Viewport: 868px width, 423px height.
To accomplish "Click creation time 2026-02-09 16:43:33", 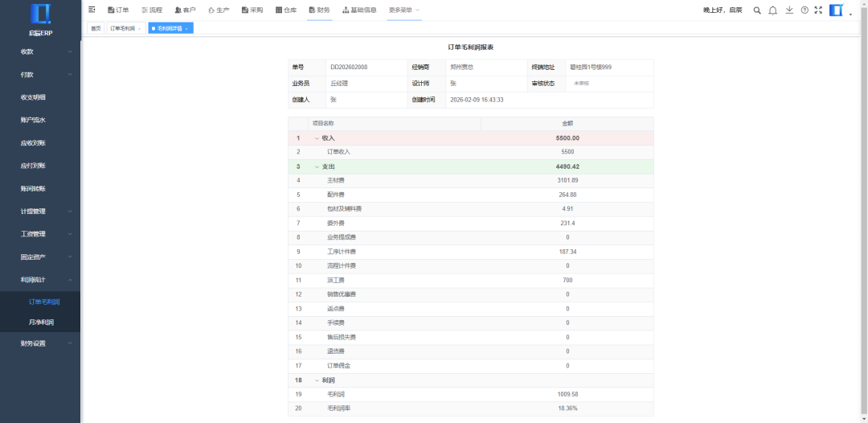I will (x=477, y=100).
